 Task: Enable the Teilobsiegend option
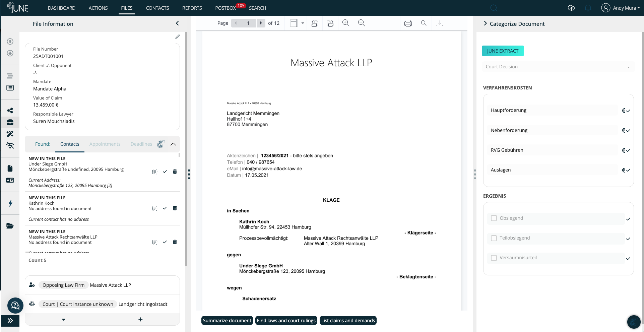coord(494,238)
